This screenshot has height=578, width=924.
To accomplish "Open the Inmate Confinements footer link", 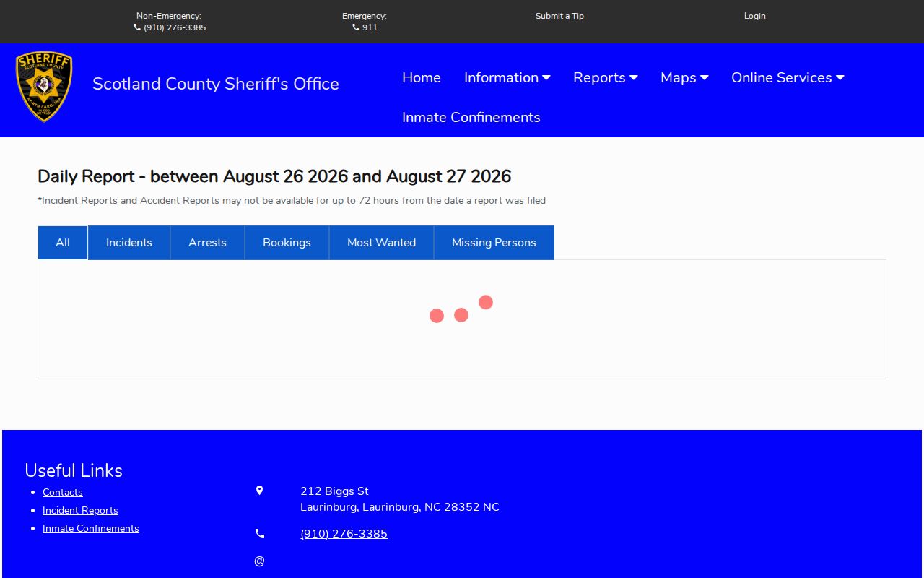I will point(91,528).
